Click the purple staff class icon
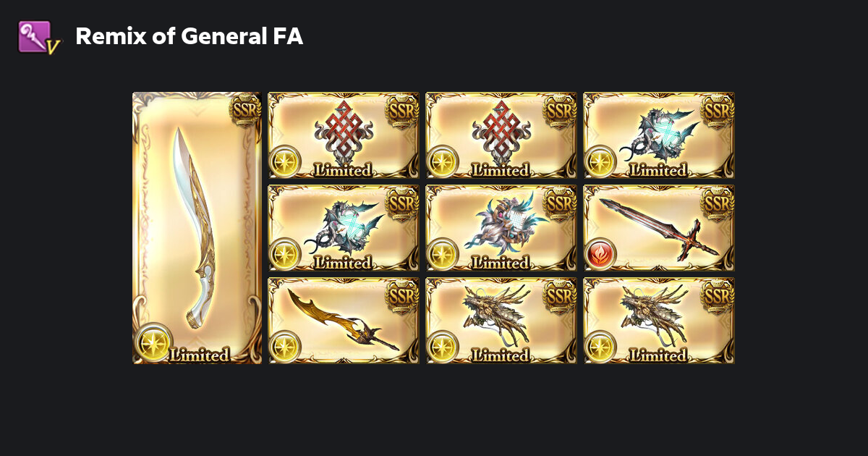Image resolution: width=868 pixels, height=456 pixels. 38,36
